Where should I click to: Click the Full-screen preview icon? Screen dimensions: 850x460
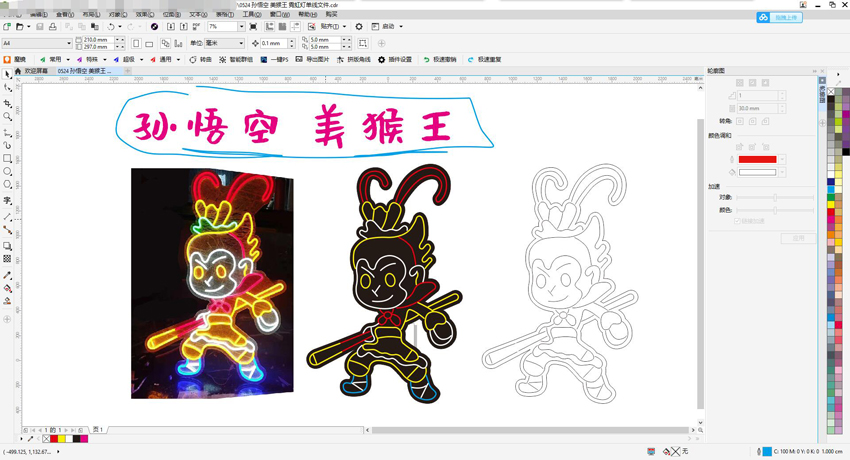[x=253, y=27]
